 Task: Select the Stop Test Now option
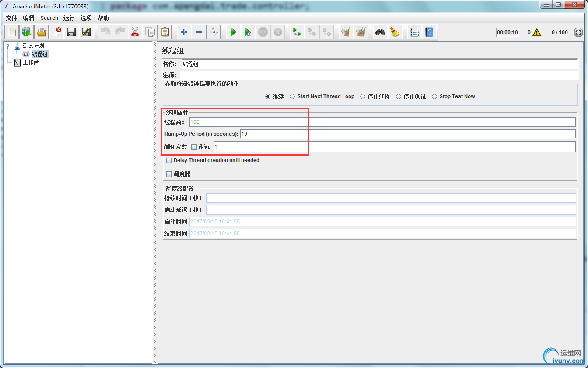434,96
